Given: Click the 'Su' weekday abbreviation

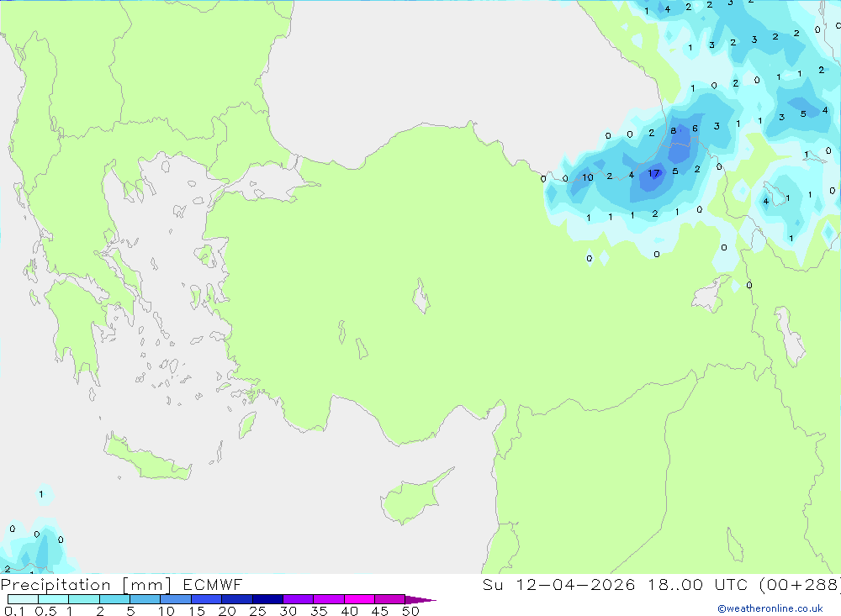Looking at the screenshot, I should pos(493,585).
